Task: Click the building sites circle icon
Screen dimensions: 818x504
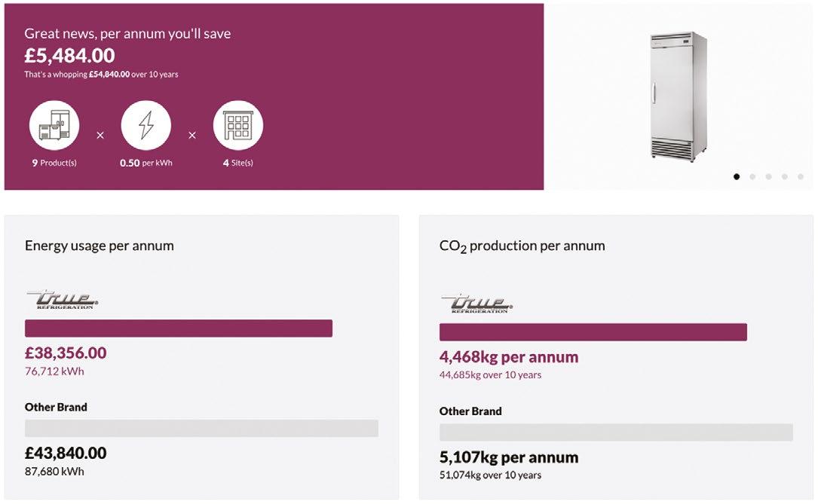Action: pos(238,125)
